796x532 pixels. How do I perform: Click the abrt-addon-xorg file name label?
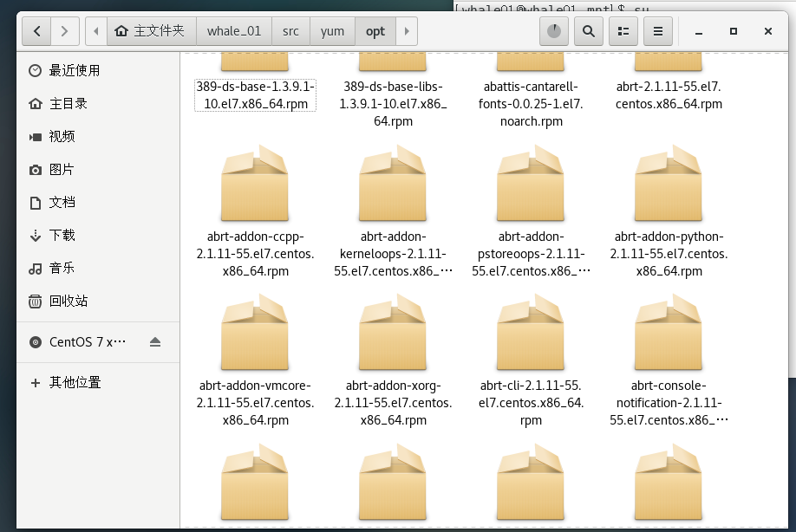tap(393, 403)
